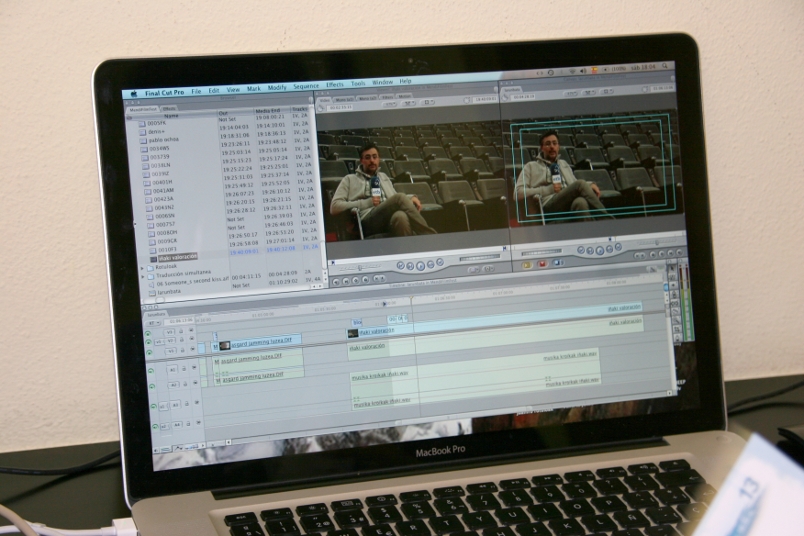This screenshot has height=536, width=804.
Task: Click the Mark Clip button in Viewer
Action: (x=346, y=282)
